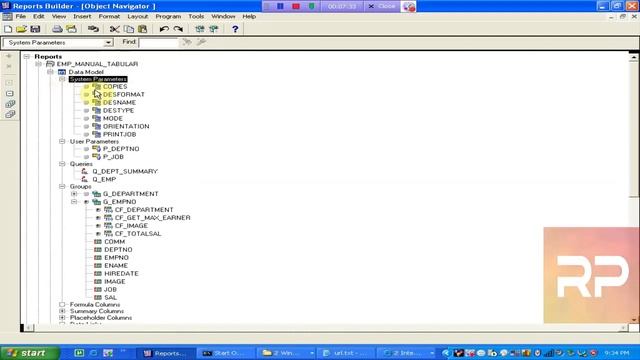Collapse the System Parameters node

point(62,79)
